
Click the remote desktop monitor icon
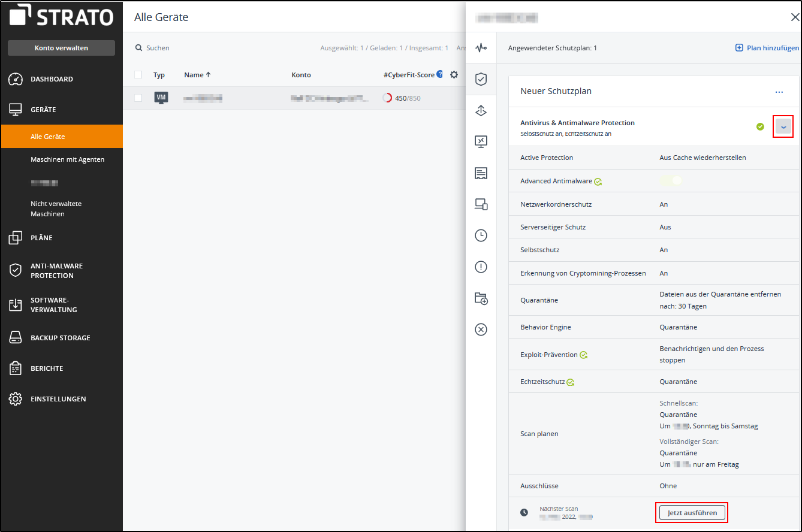(x=481, y=141)
